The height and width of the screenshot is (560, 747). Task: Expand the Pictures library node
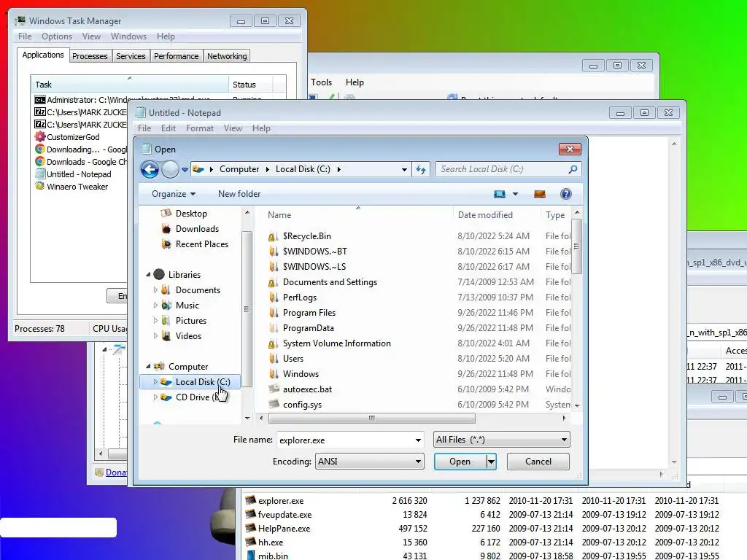pyautogui.click(x=155, y=321)
